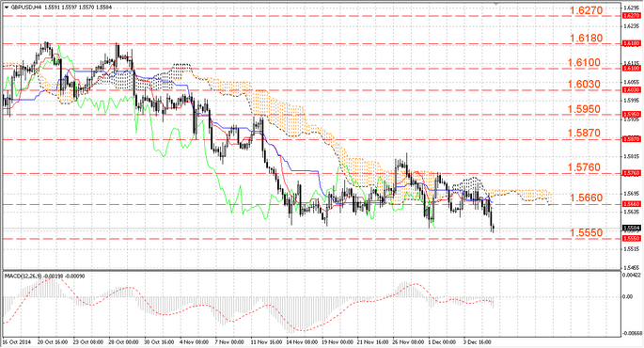This screenshot has height=348, width=644.
Task: Click the 11 Nov 16:00 time axis label
Action: coord(266,341)
